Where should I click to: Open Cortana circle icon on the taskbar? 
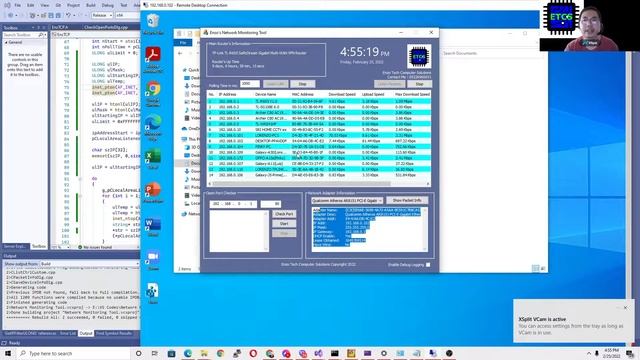[x=138, y=353]
